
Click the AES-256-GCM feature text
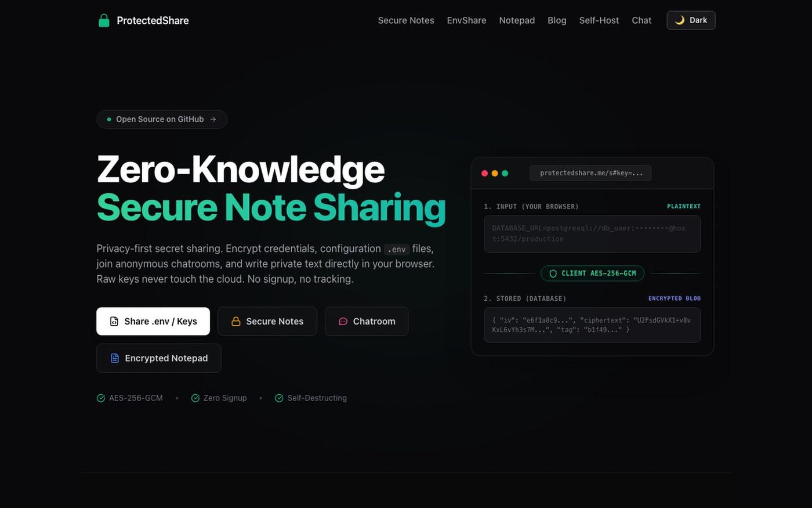pos(136,398)
